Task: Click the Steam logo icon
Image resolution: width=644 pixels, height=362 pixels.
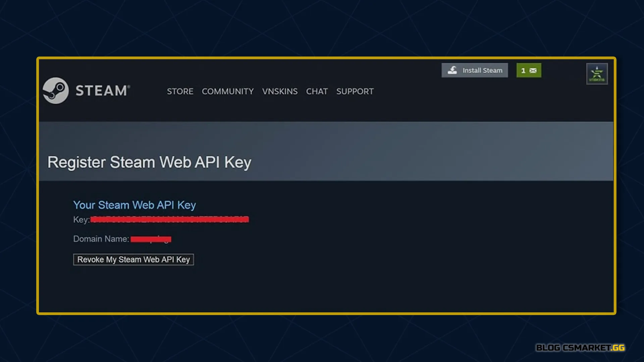Action: tap(56, 90)
